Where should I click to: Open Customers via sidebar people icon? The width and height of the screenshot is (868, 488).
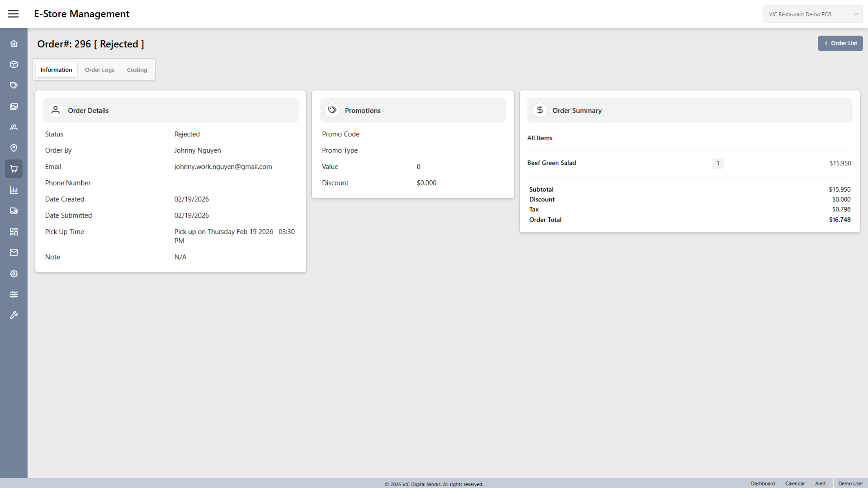point(14,127)
